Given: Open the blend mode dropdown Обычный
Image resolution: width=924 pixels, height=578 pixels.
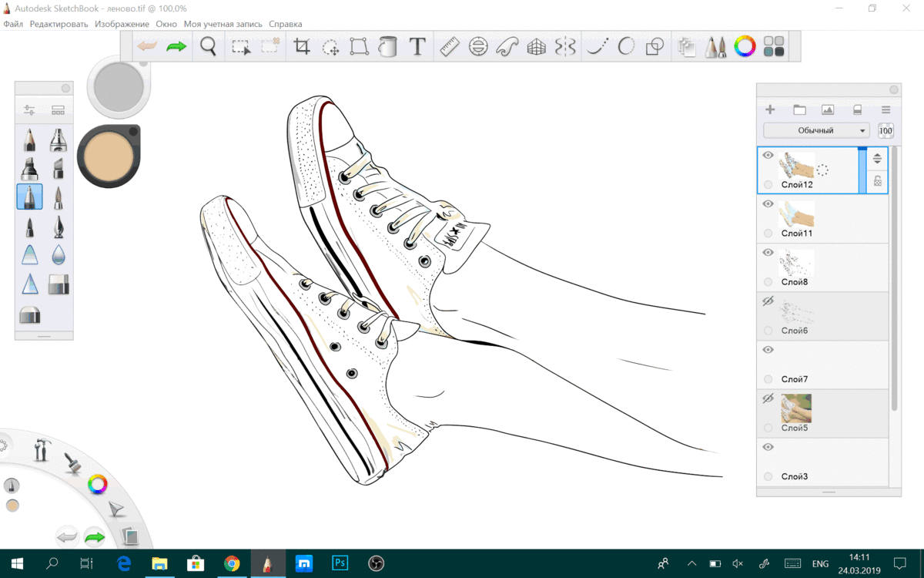Looking at the screenshot, I should pyautogui.click(x=816, y=130).
